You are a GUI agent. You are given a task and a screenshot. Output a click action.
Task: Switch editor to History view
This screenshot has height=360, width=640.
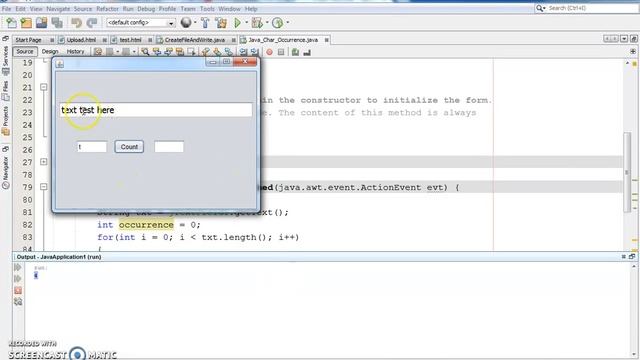(75, 51)
